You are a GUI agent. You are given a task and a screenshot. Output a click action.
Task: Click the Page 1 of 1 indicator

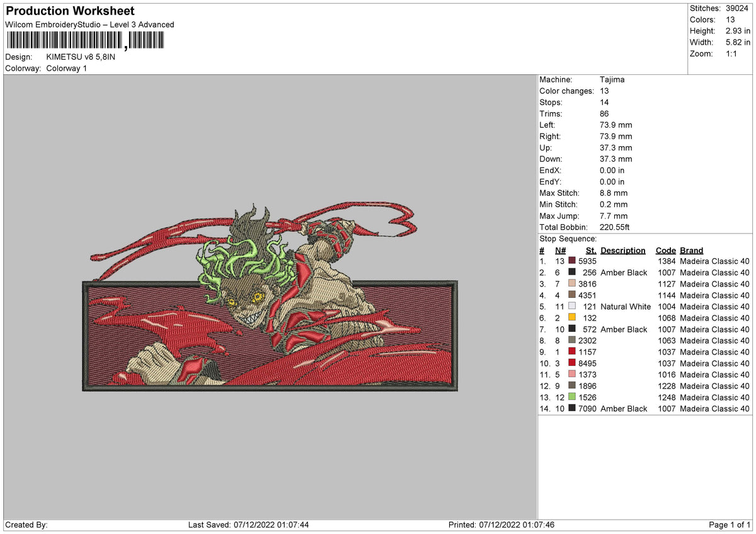click(730, 525)
